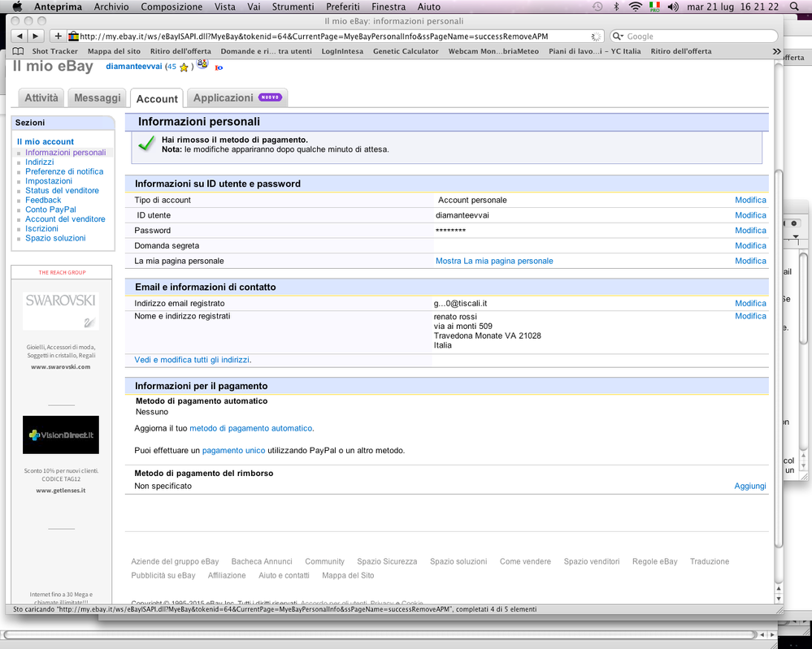This screenshot has height=649, width=812.
Task: Open the Time Machine menu bar icon
Action: [597, 6]
